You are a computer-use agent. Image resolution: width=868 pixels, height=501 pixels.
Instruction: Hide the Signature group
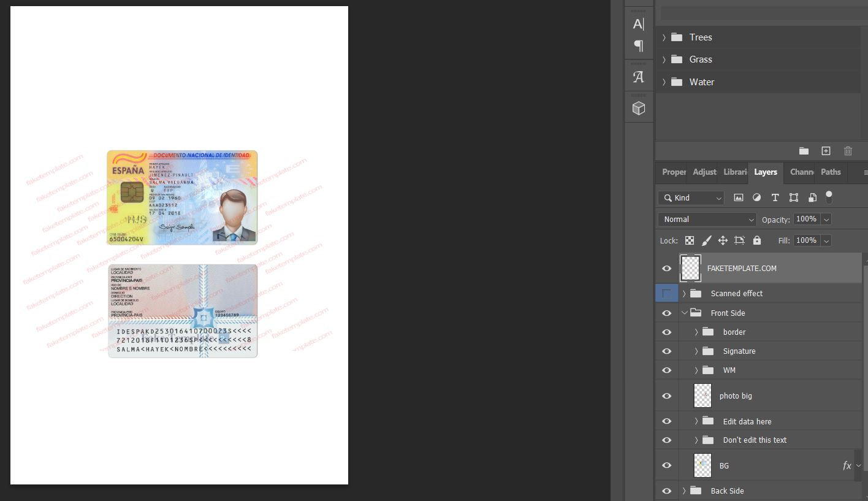click(667, 351)
